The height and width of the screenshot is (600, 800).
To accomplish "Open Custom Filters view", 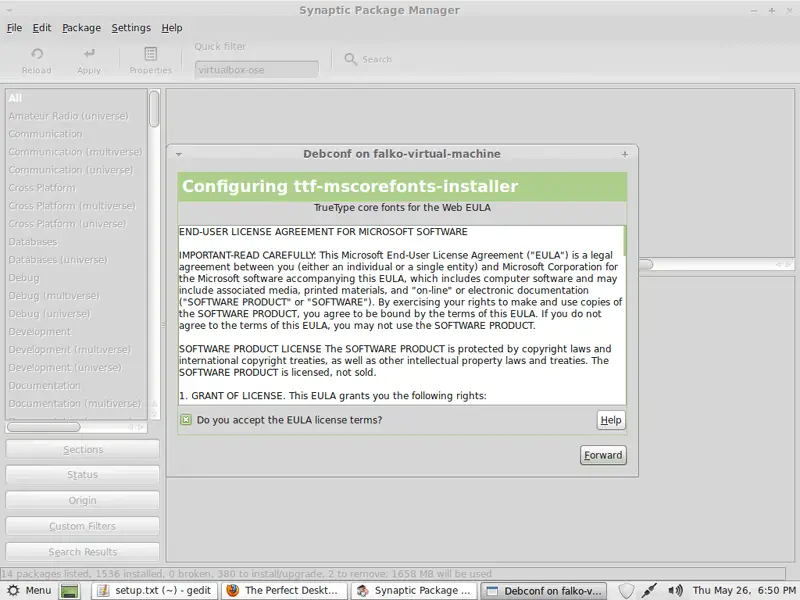I will pos(83,526).
